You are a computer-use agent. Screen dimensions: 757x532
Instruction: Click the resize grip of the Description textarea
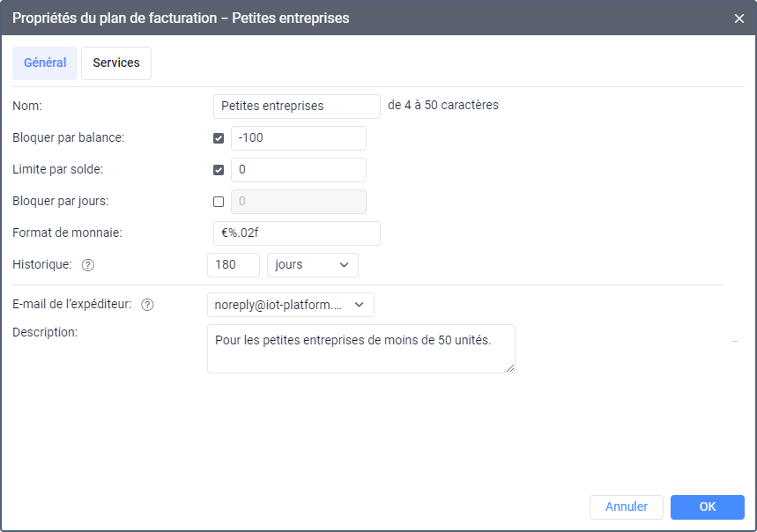pyautogui.click(x=510, y=368)
